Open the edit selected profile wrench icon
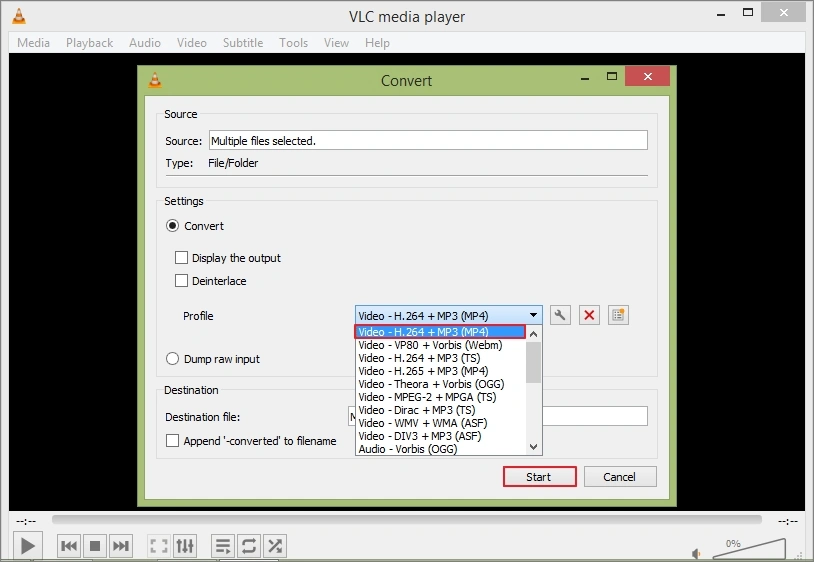814x562 pixels. [560, 316]
